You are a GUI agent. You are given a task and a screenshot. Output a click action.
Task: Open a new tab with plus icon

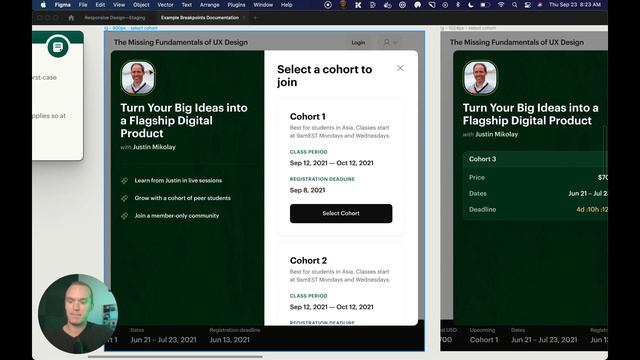[255, 18]
